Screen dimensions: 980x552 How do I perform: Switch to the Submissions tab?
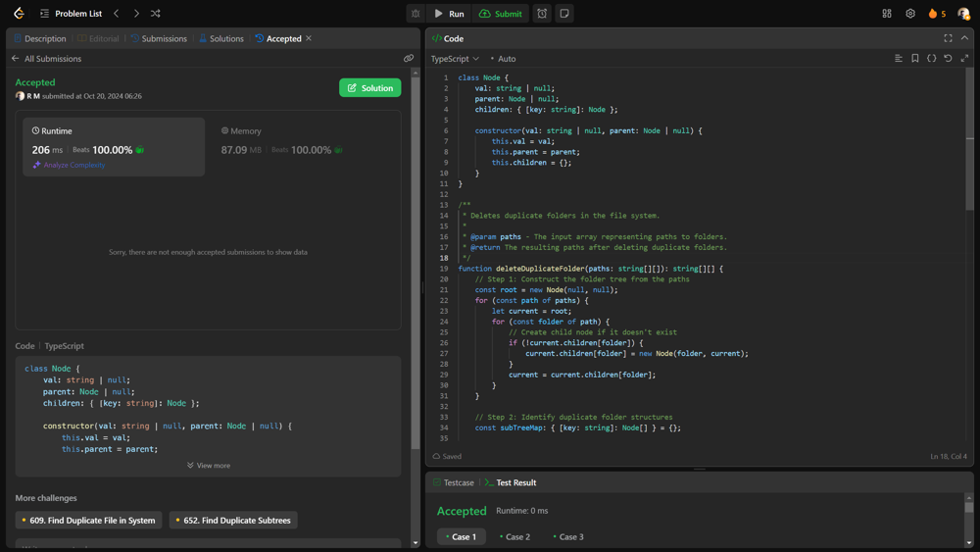point(159,39)
